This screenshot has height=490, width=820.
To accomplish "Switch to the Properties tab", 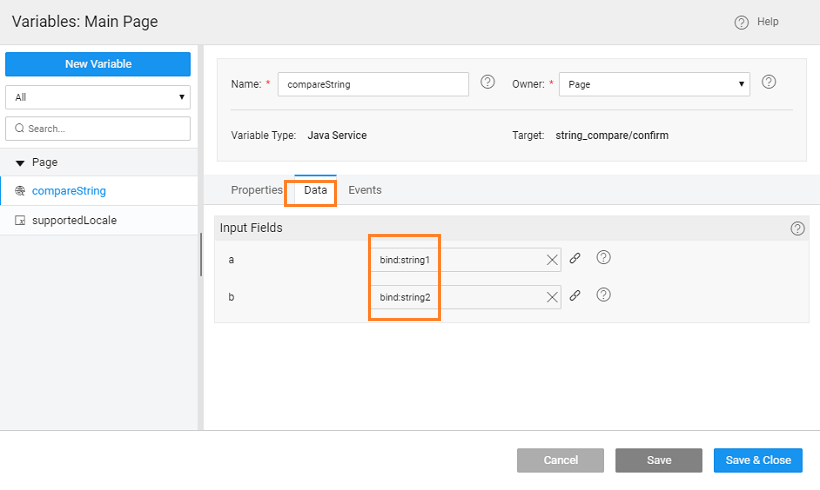I will click(256, 190).
